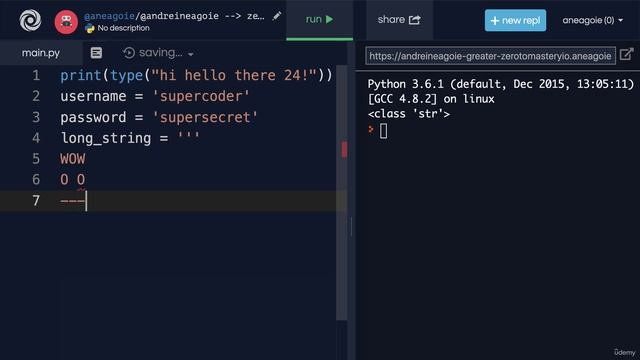Click the @aneagoie username link
Viewport: 640px width, 360px height.
click(109, 16)
